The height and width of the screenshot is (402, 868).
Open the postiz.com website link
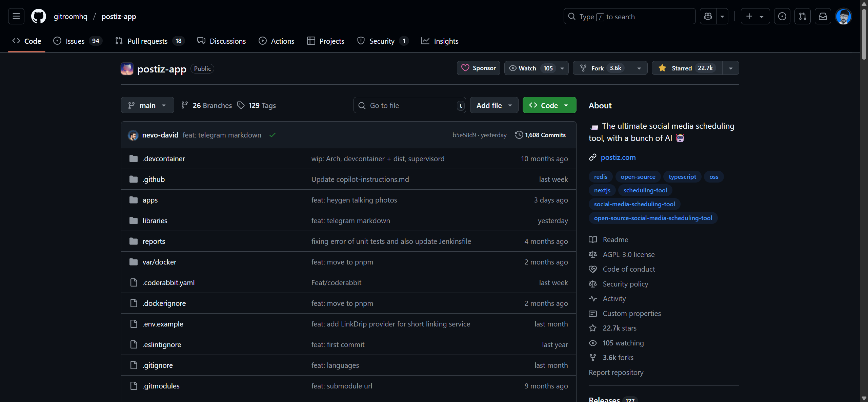[x=618, y=157]
